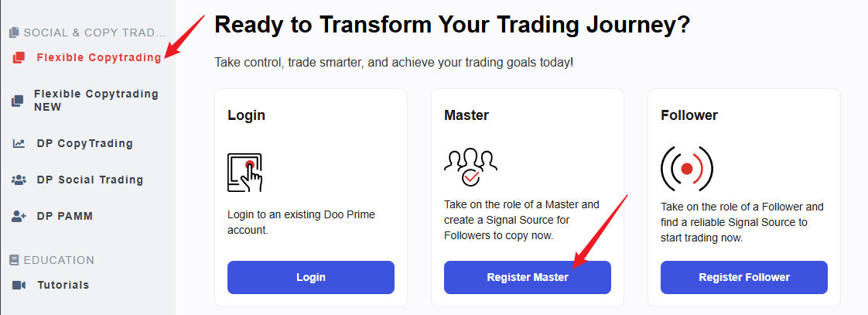Open the DP PAMM sidebar entry
This screenshot has height=315, width=868.
tap(53, 217)
